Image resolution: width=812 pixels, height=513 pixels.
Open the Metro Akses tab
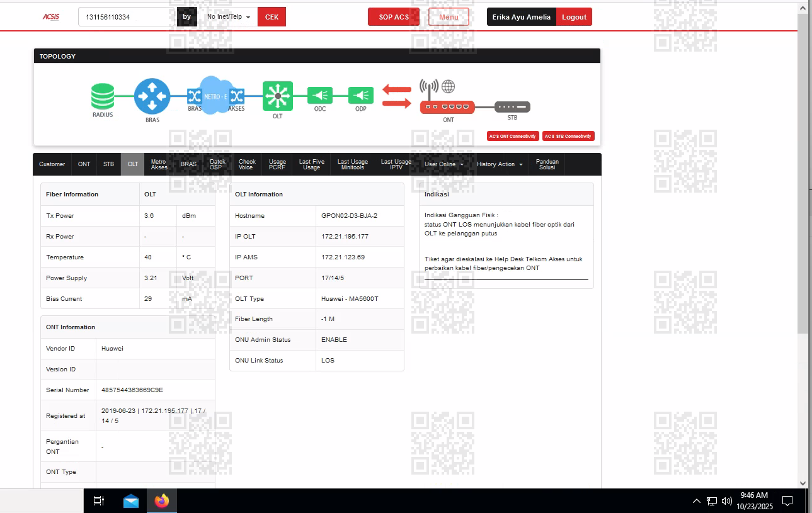click(x=159, y=164)
